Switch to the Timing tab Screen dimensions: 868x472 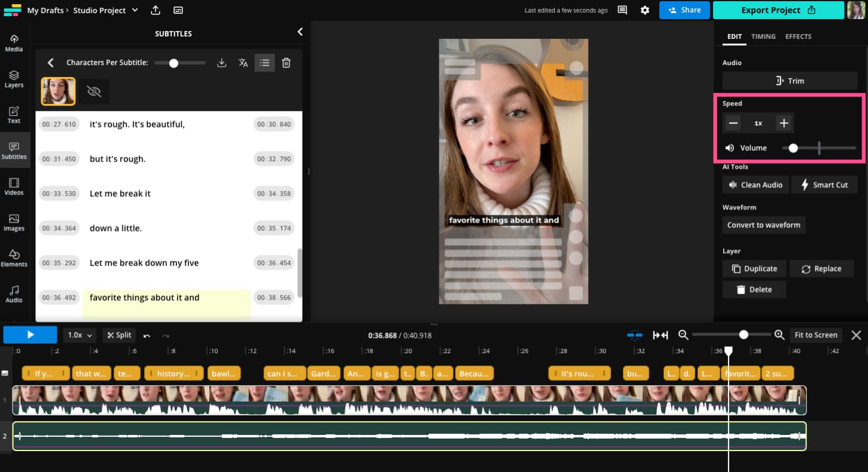[763, 36]
